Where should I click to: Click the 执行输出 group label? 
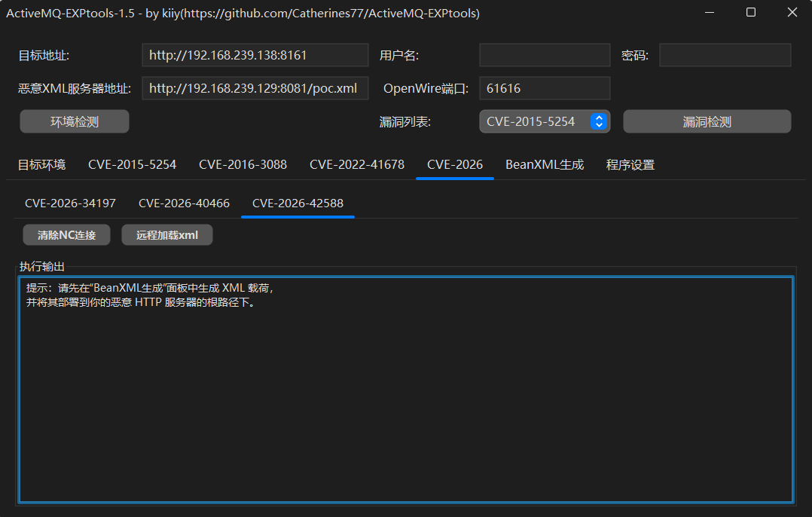pos(42,267)
